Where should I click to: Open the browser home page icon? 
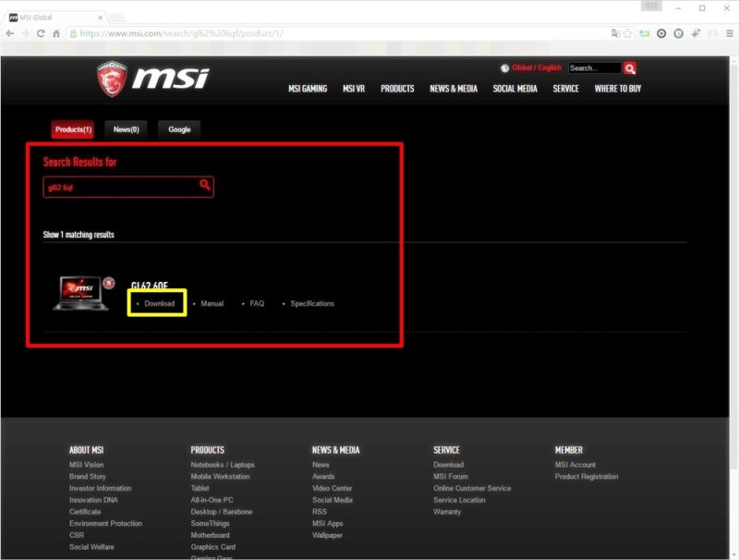(56, 33)
